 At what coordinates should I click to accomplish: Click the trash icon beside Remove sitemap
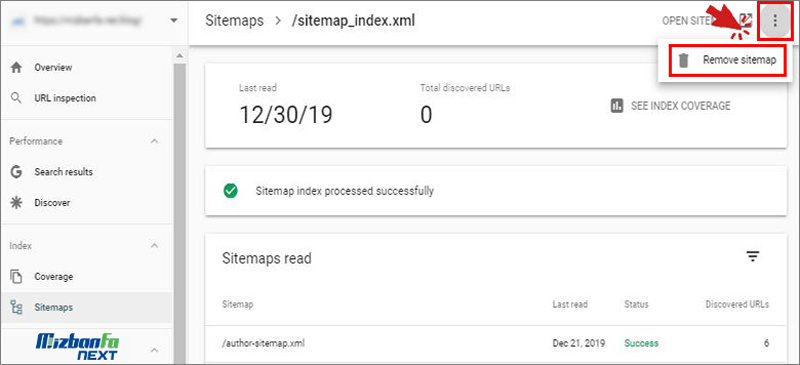tap(684, 60)
